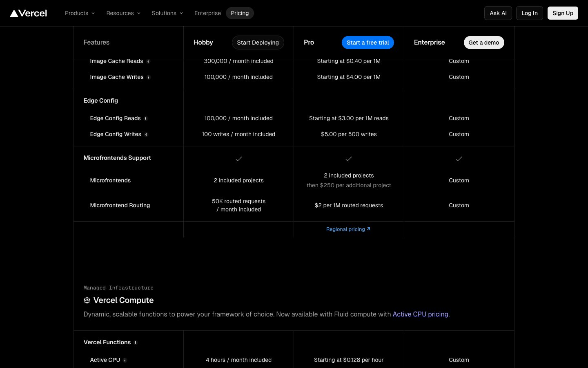Viewport: 588px width, 368px height.
Task: Click Start a free trial button
Action: [x=367, y=43]
